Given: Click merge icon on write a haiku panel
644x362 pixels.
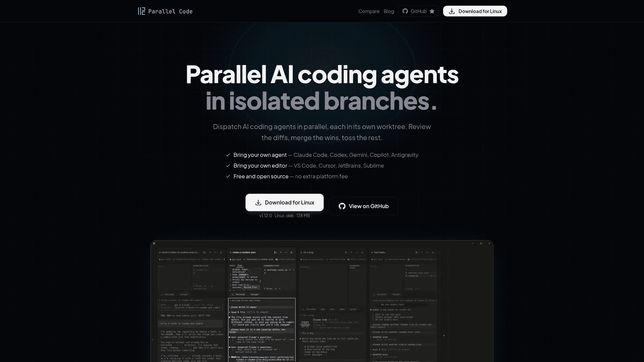Looking at the screenshot, I should click(x=205, y=252).
